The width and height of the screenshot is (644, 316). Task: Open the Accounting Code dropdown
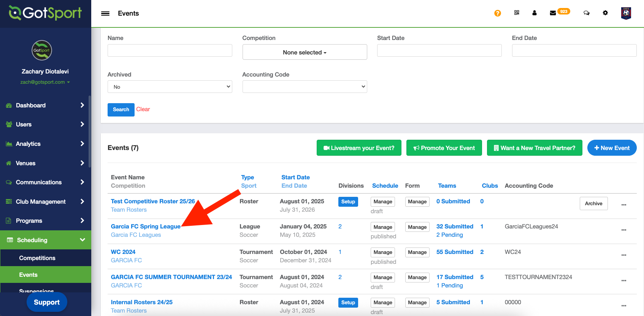tap(305, 87)
